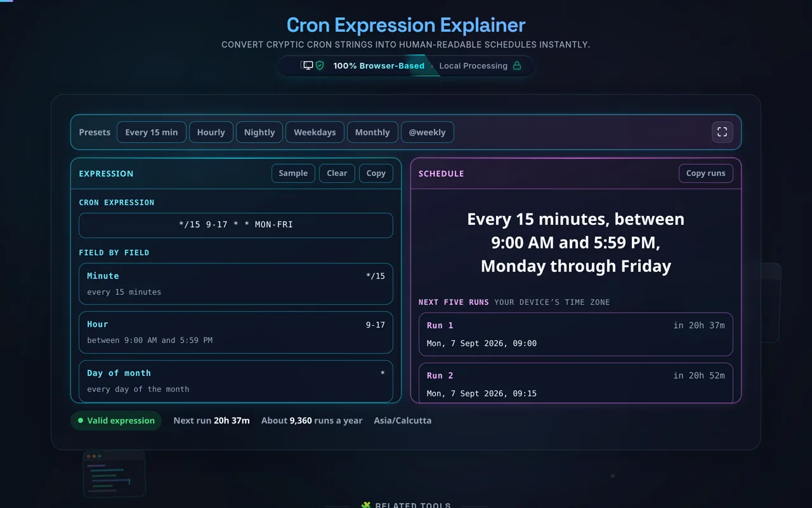
Task: Select the Run 1 entry
Action: (x=576, y=334)
